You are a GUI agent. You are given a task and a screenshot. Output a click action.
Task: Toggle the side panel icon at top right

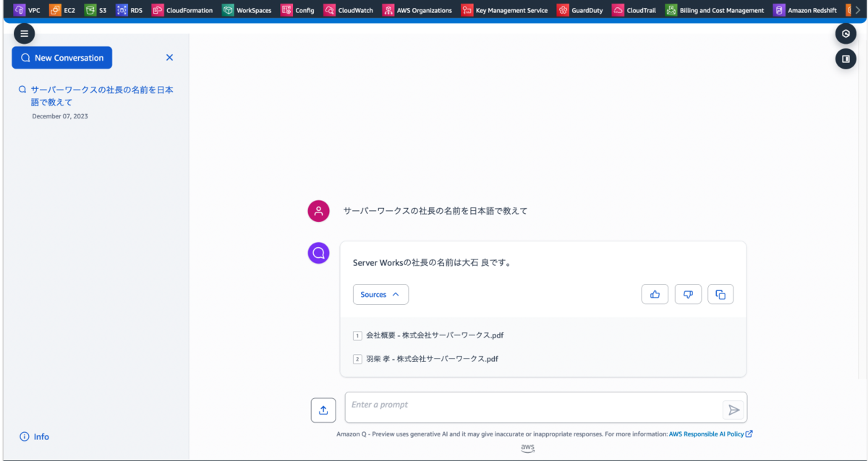click(x=846, y=59)
